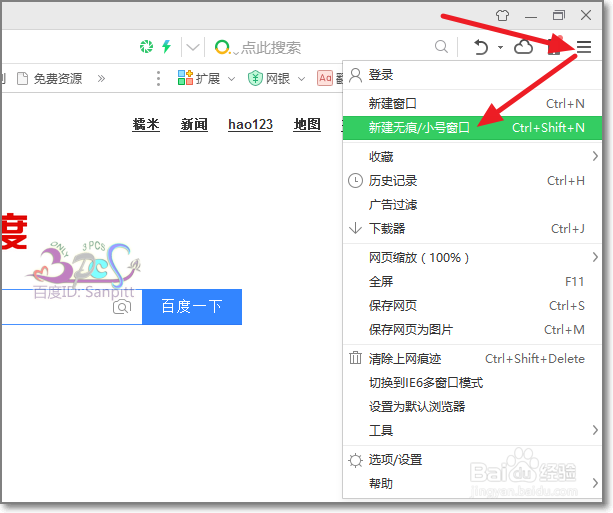613x513 pixels.
Task: Open the 免费资源 bookmark
Action: pos(50,79)
